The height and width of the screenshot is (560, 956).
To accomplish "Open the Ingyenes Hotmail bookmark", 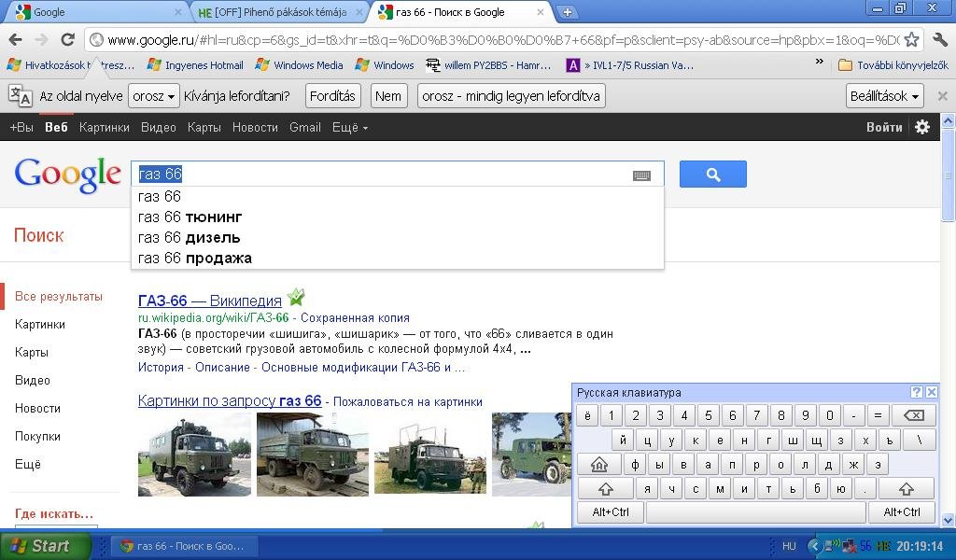I will [195, 65].
